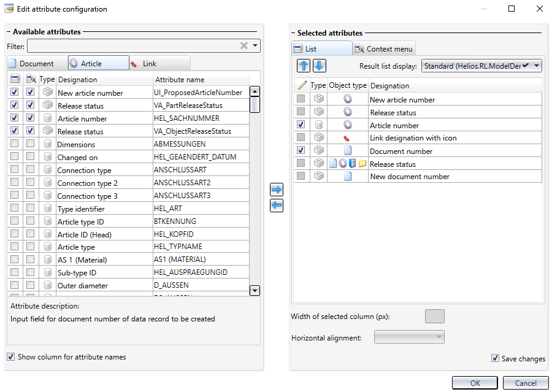
Task: Open the Result list display dropdown
Action: click(x=481, y=66)
